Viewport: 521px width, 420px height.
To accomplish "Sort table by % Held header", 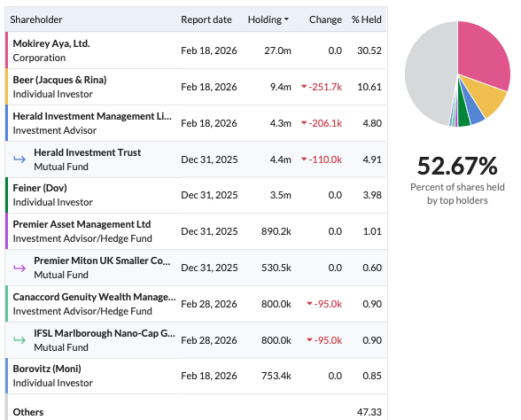I will pyautogui.click(x=367, y=19).
